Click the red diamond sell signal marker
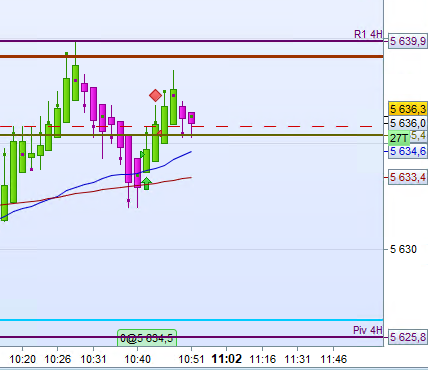Image resolution: width=428 pixels, height=370 pixels. 155,96
